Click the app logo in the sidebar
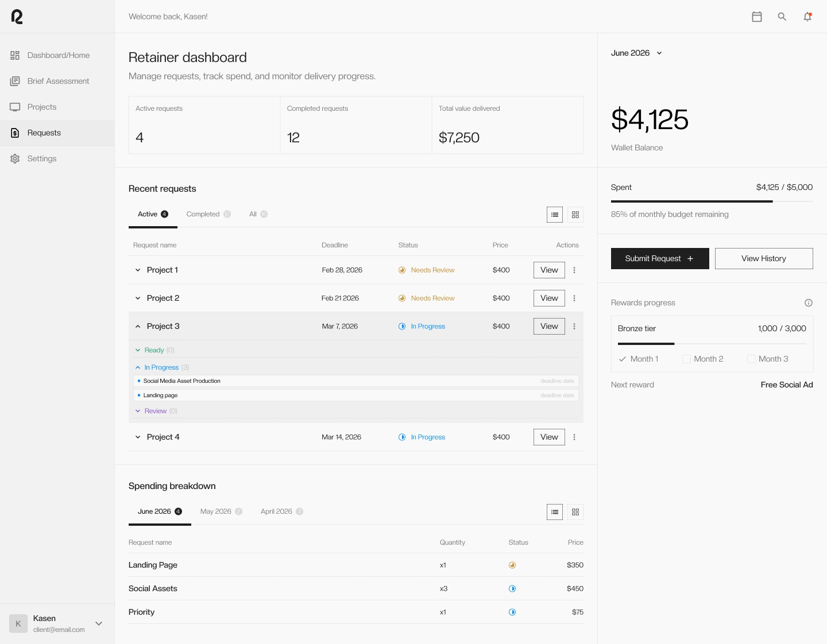The width and height of the screenshot is (827, 644). coord(17,17)
